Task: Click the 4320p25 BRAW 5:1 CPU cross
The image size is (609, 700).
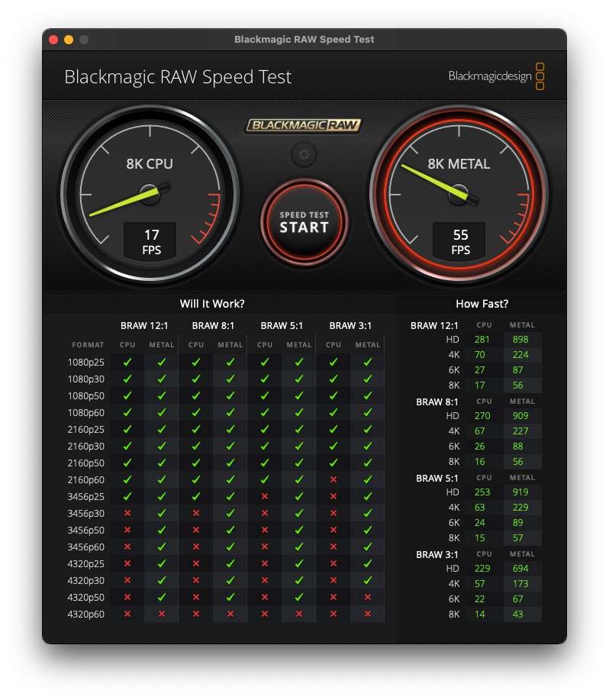Action: tap(265, 563)
